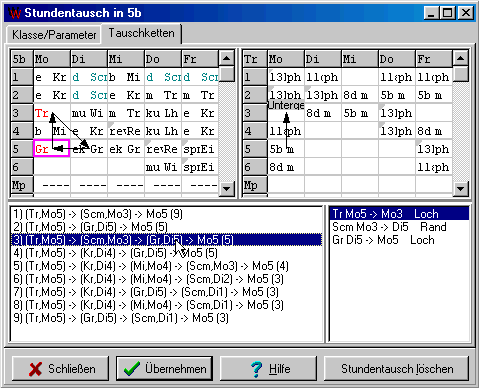Maximize the Stundentausch in 5b window
This screenshot has width=479, height=388.
447,13
